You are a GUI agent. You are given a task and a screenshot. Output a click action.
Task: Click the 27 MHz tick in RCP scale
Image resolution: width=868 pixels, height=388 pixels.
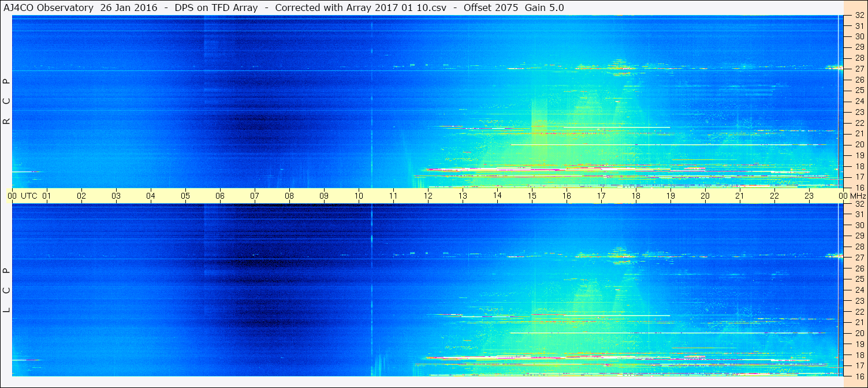[859, 69]
